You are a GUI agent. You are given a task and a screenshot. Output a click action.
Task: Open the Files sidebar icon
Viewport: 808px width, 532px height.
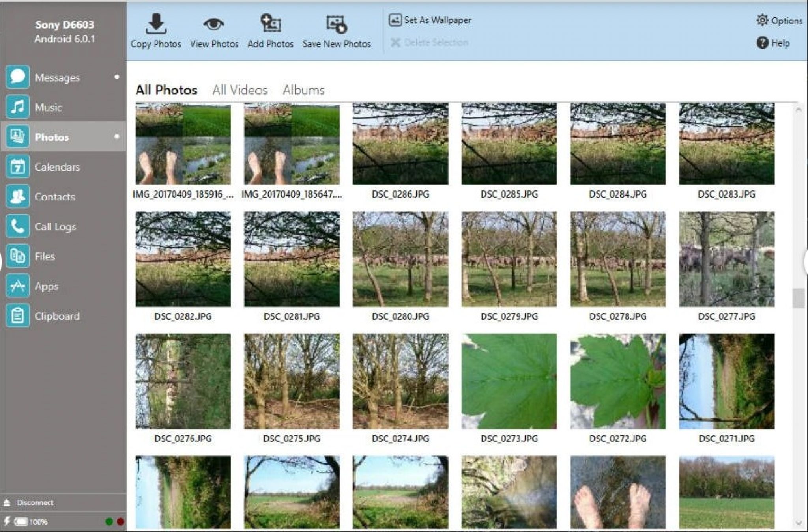(x=17, y=256)
